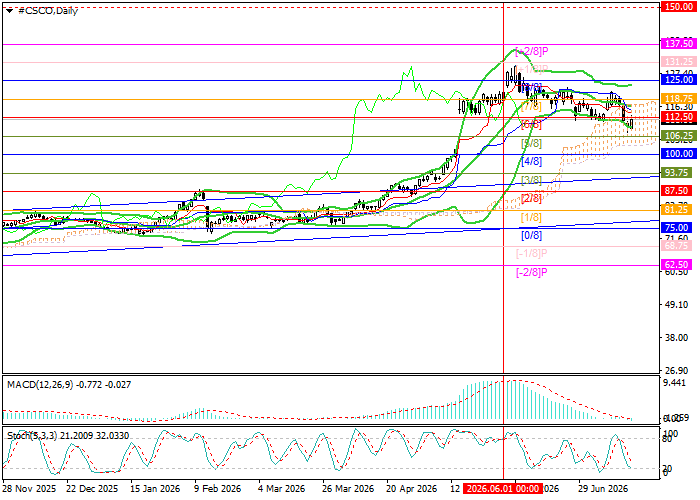Click the red 150.00 price label

pyautogui.click(x=679, y=7)
